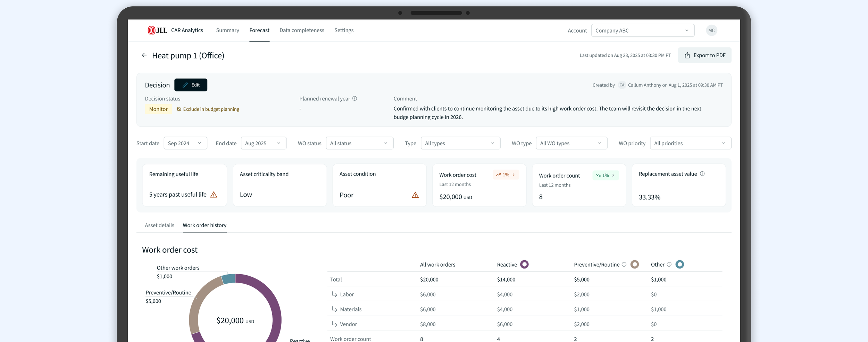The width and height of the screenshot is (868, 342).
Task: Click the exclude in budget planning icon
Action: click(179, 109)
